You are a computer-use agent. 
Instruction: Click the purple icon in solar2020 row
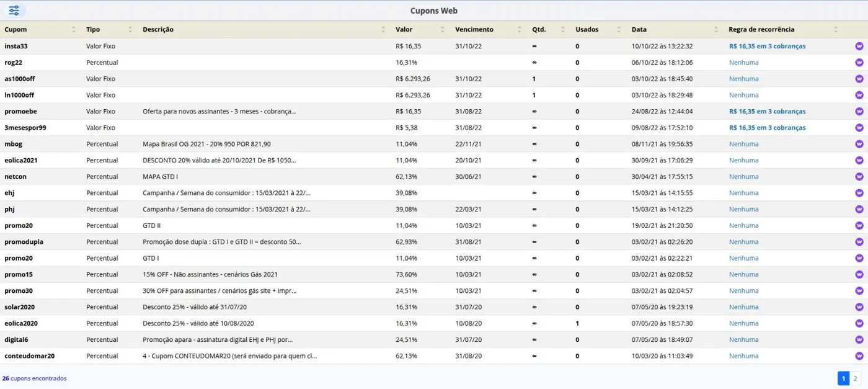pyautogui.click(x=859, y=307)
